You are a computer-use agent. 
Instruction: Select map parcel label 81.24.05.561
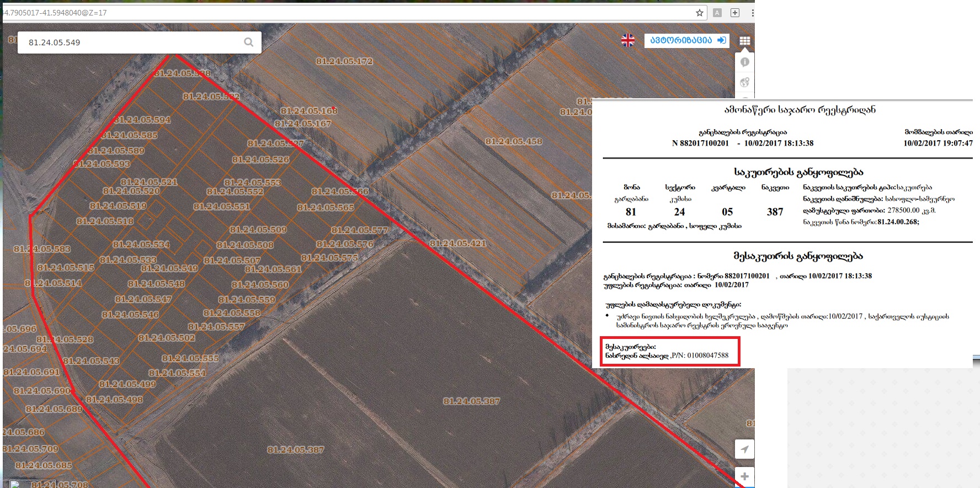[x=273, y=269]
